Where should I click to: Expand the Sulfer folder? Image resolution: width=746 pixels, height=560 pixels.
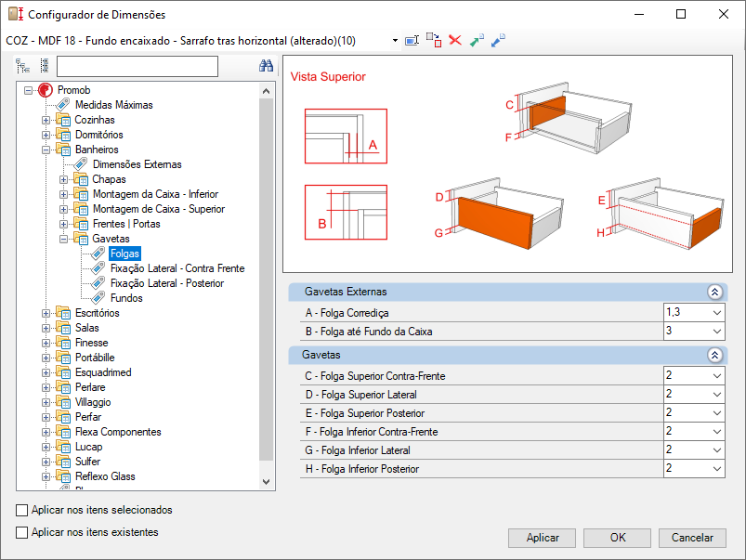46,462
